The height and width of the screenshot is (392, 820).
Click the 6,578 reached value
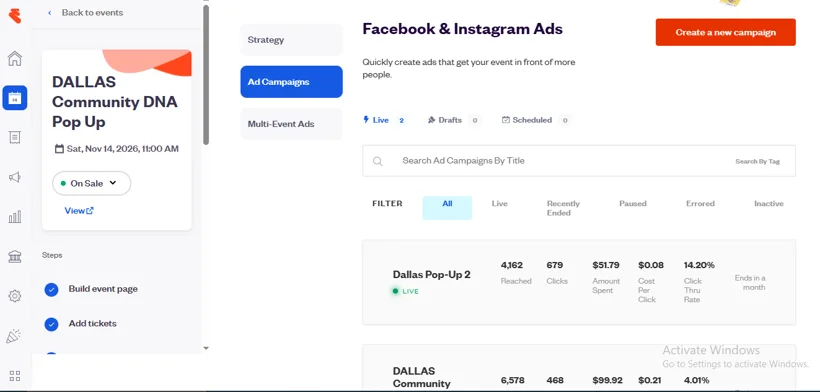click(x=512, y=381)
